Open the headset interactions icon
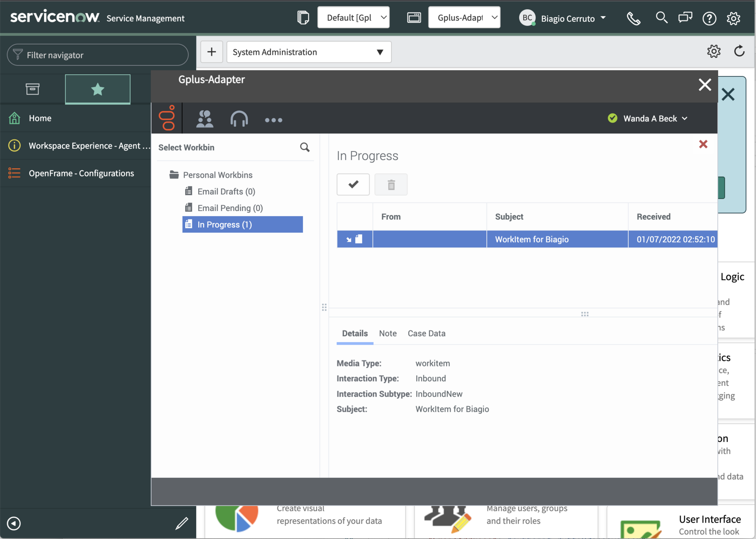 (x=239, y=119)
